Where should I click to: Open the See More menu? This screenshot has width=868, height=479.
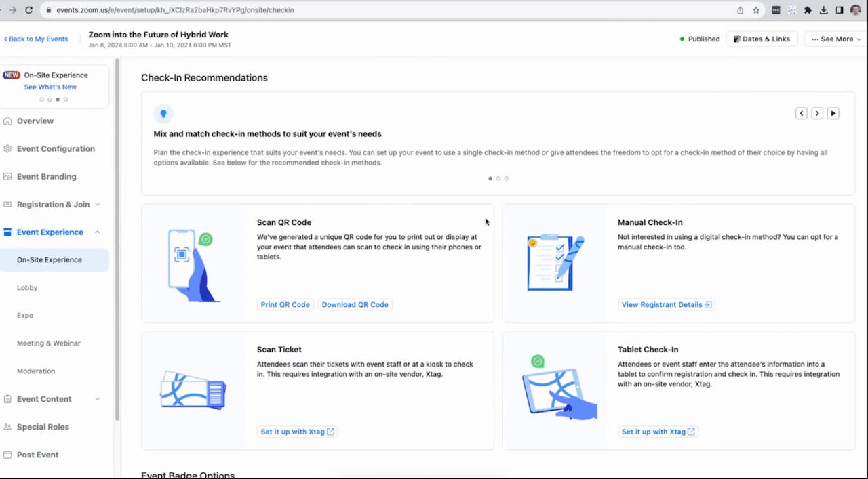pyautogui.click(x=835, y=39)
